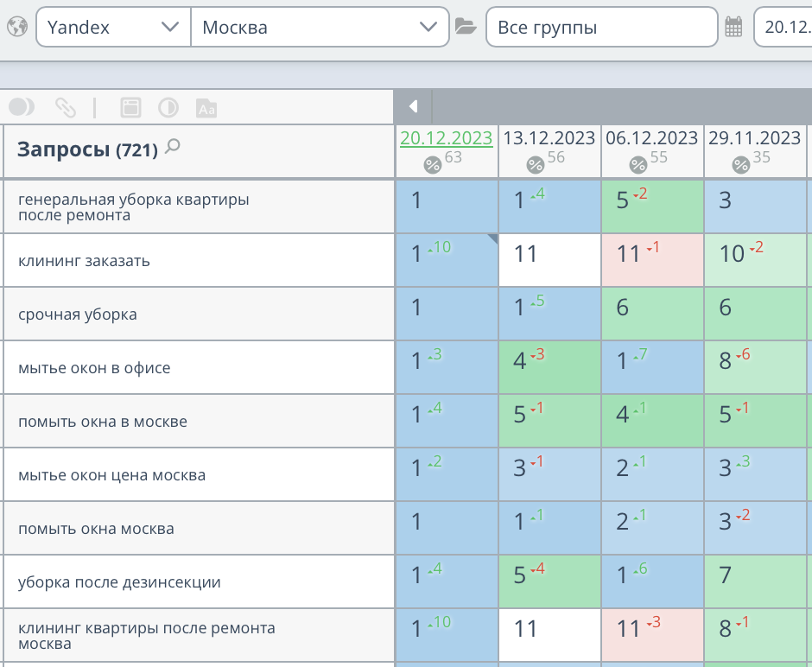Click the chain link icon in toolbar
812x667 pixels.
click(66, 107)
